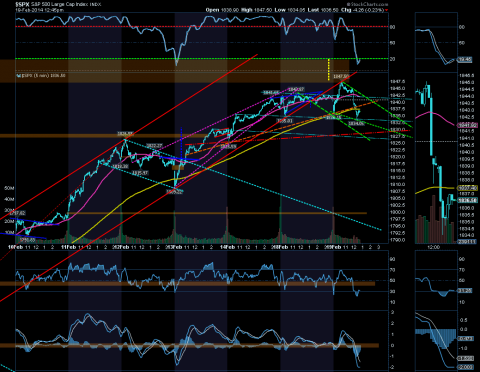Click the 12:00 label under mini chart

433,247
